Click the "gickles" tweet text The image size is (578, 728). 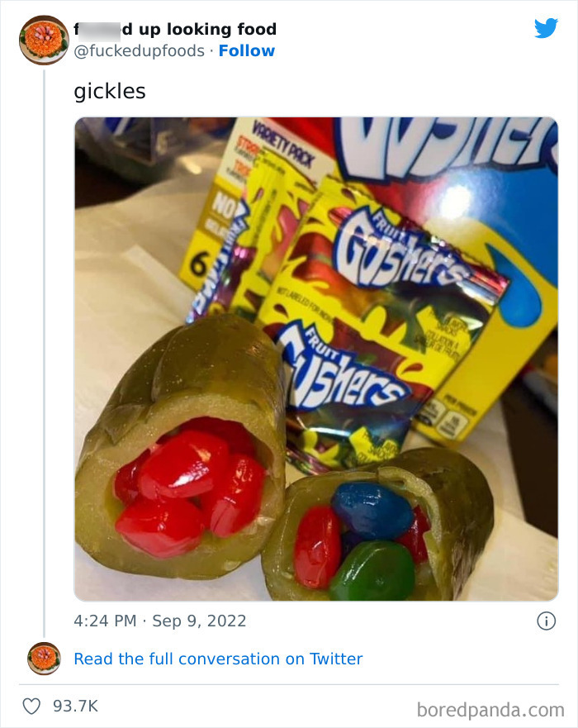click(x=110, y=91)
